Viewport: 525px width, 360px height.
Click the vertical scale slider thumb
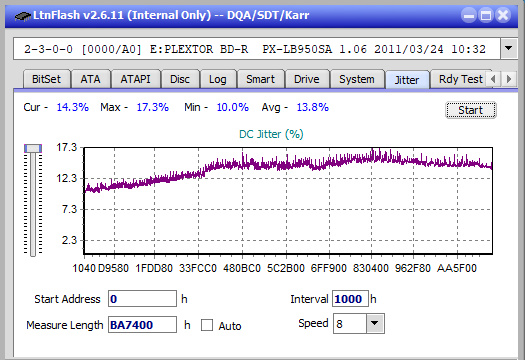[x=33, y=148]
